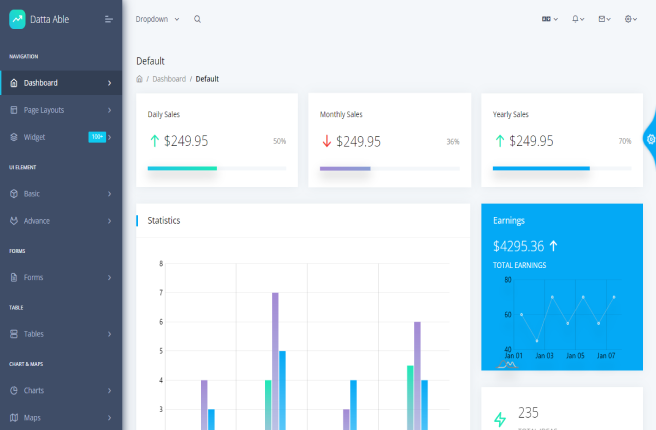The image size is (656, 430).
Task: Click the $4295.36 earnings amount
Action: point(518,246)
